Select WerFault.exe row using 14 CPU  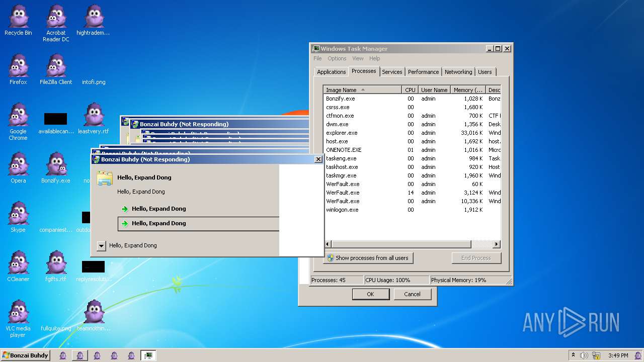click(x=412, y=193)
